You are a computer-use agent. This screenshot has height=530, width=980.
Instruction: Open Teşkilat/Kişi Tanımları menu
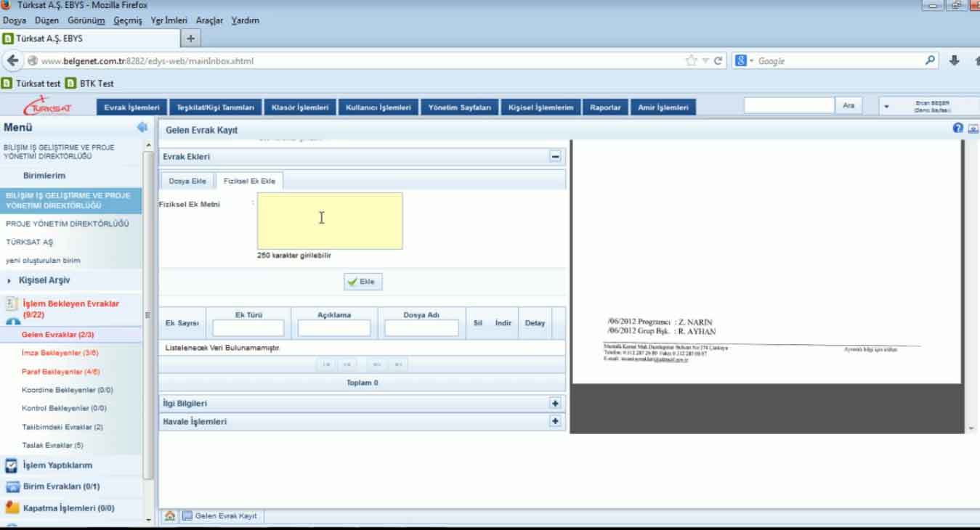216,107
